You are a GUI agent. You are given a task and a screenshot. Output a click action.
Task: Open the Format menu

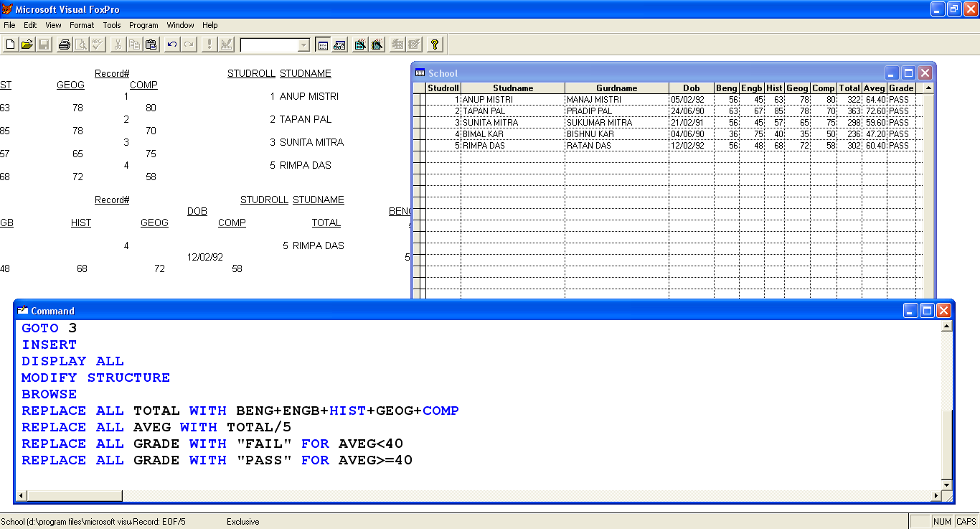[82, 25]
